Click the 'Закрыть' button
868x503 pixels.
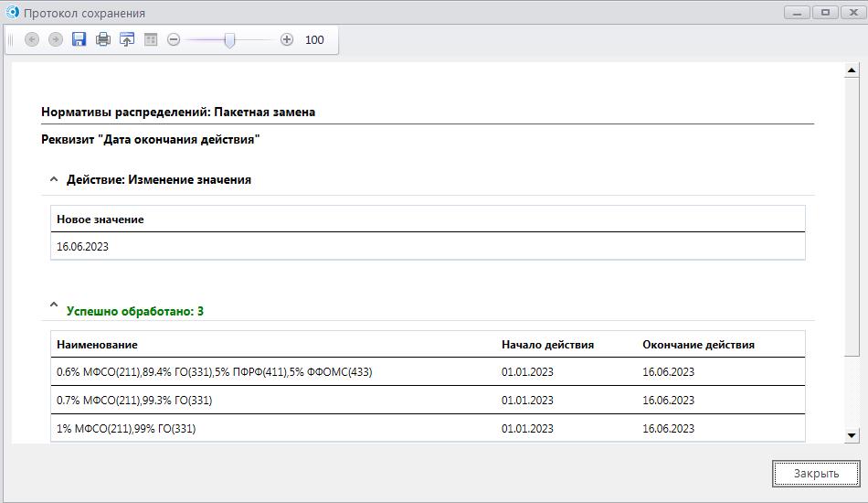tap(816, 474)
